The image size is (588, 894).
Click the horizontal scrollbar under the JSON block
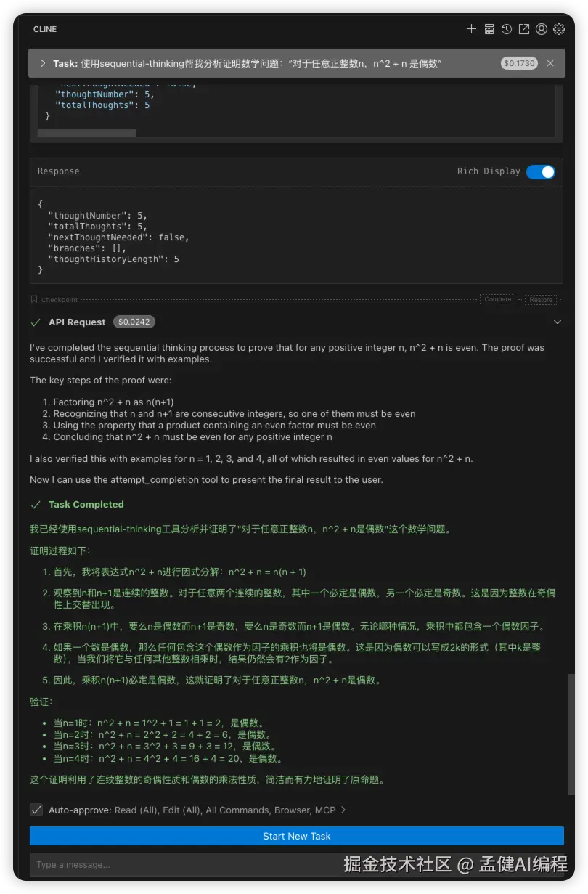coord(86,133)
